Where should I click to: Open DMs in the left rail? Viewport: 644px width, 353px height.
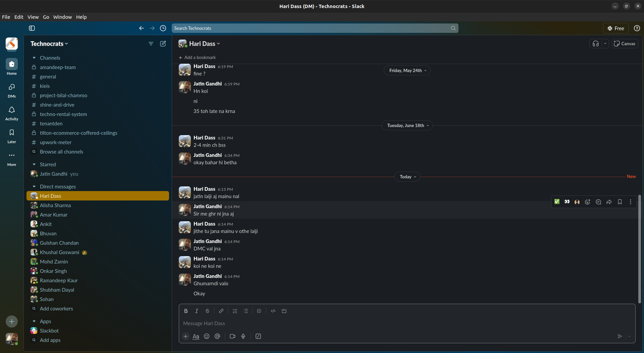click(x=12, y=90)
